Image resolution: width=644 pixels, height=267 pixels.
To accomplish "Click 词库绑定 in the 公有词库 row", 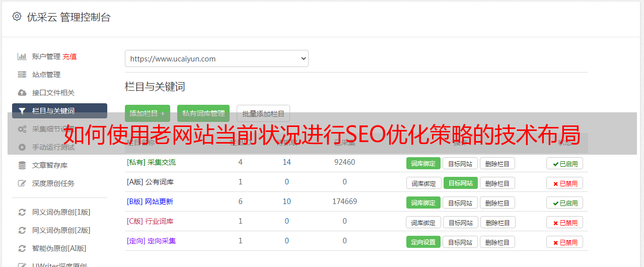I will click(423, 183).
